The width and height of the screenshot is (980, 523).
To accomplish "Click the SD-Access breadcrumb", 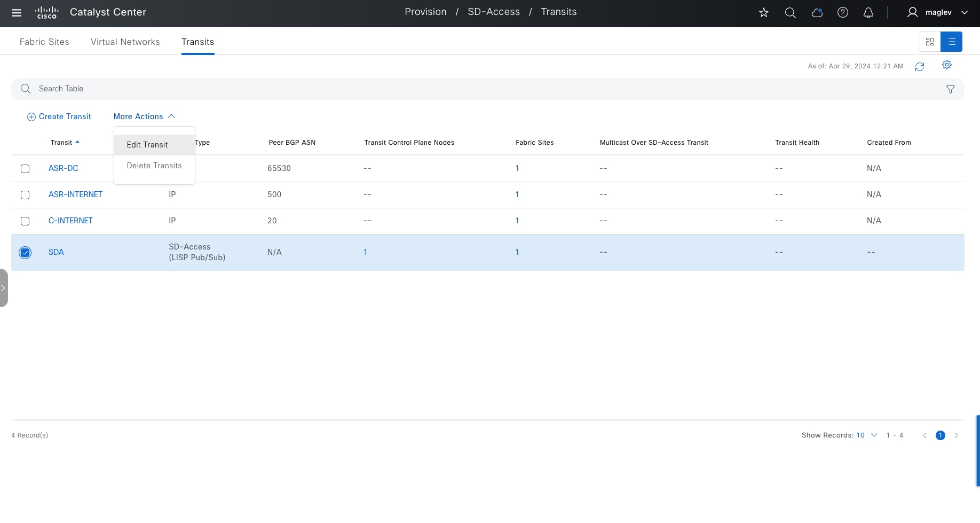I will (494, 12).
